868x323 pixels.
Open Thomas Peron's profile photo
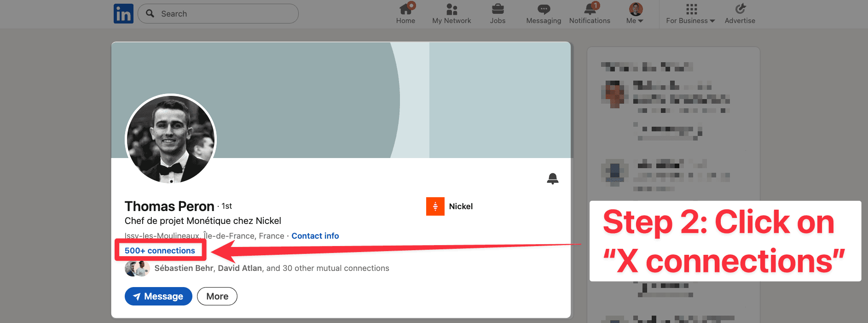pyautogui.click(x=171, y=139)
